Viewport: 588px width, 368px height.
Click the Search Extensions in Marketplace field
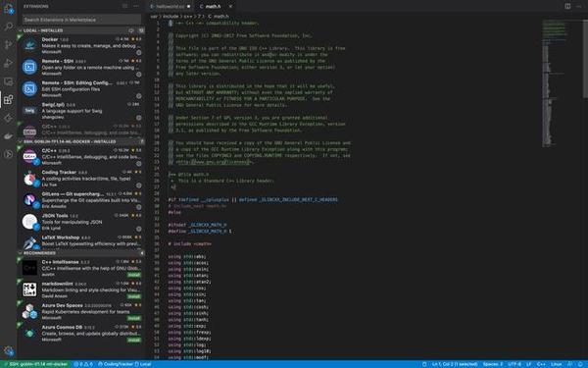pos(81,20)
